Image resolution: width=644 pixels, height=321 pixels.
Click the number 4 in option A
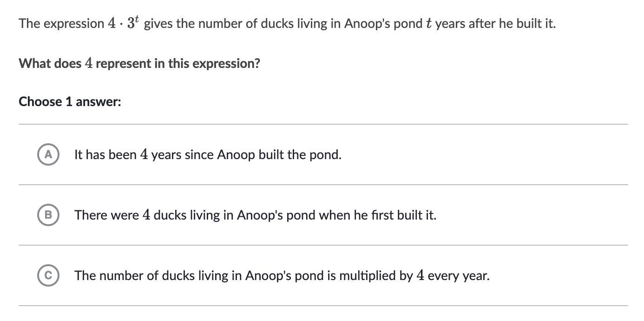[144, 154]
